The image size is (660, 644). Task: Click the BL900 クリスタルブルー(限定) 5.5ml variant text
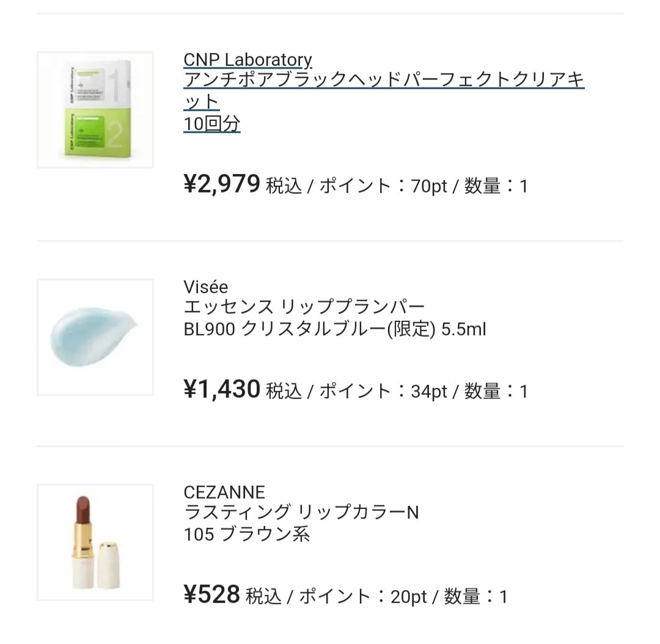point(335,329)
